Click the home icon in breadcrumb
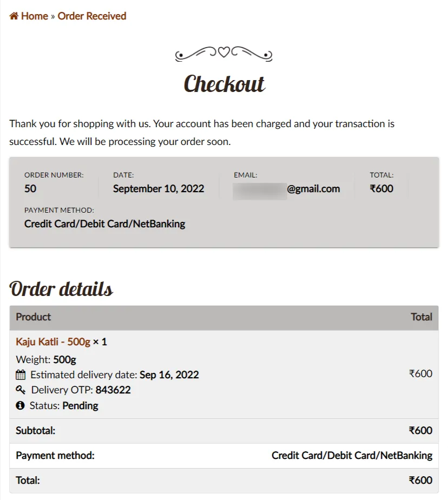448x500 pixels. tap(14, 16)
